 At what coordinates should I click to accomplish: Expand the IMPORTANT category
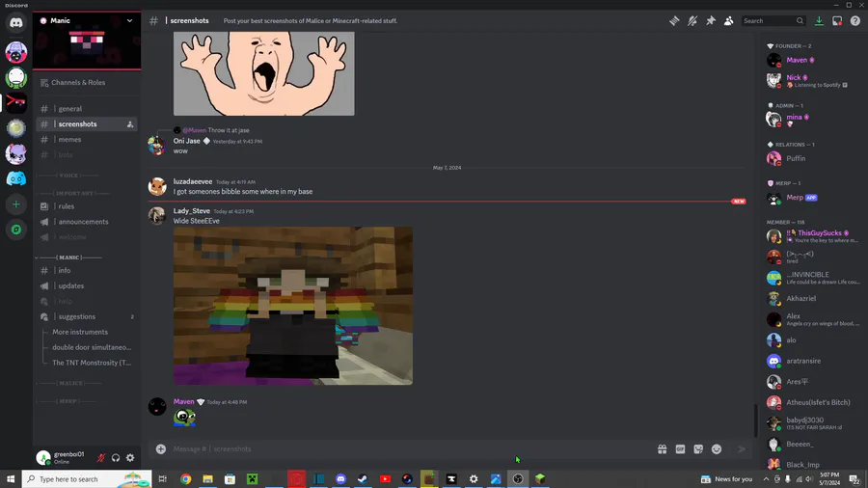pos(73,193)
